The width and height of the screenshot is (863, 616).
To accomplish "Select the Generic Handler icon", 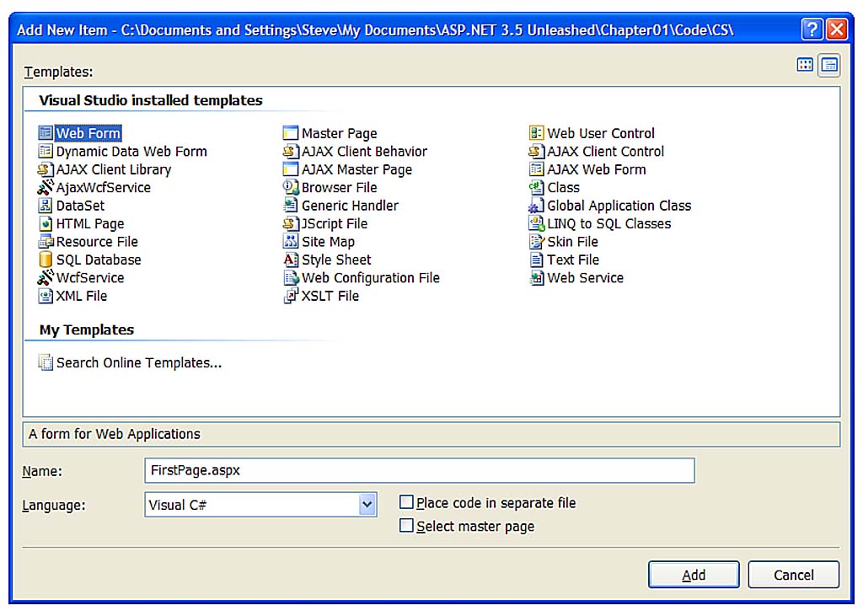I will tap(291, 206).
